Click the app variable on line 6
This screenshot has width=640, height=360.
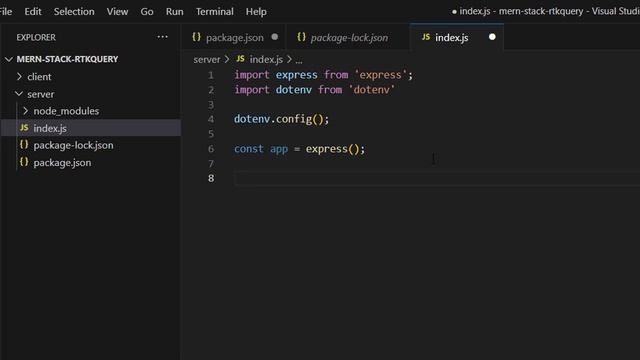(279, 149)
